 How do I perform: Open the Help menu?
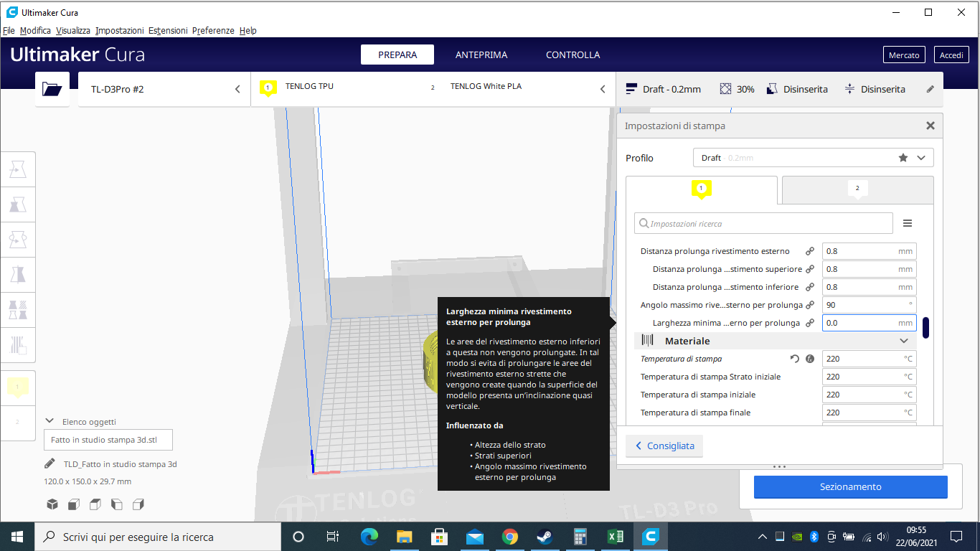tap(248, 31)
